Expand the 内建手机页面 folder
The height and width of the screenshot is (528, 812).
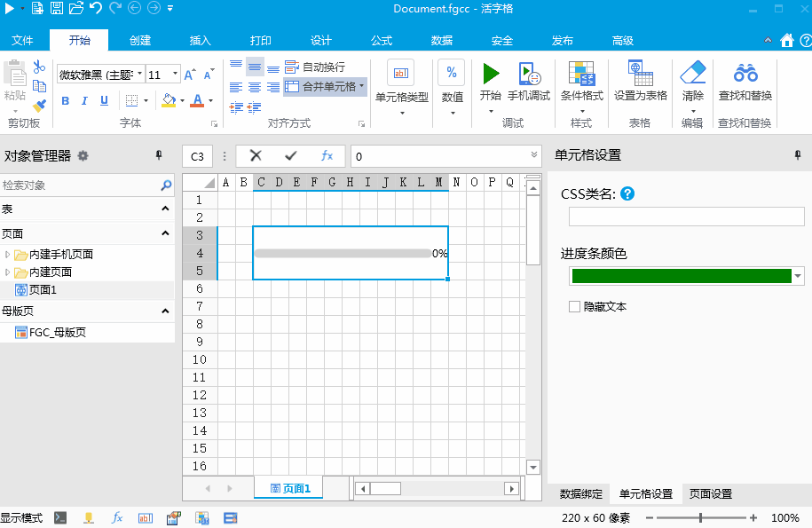click(x=7, y=254)
